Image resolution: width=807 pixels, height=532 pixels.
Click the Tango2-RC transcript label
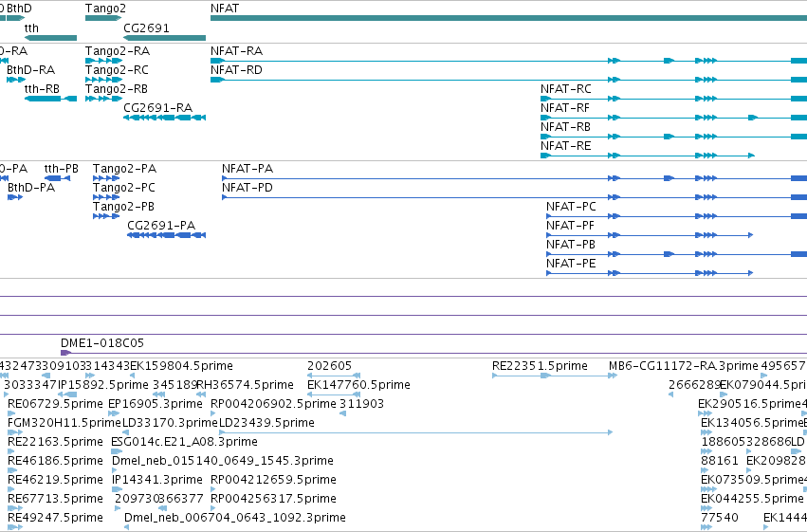pos(117,69)
